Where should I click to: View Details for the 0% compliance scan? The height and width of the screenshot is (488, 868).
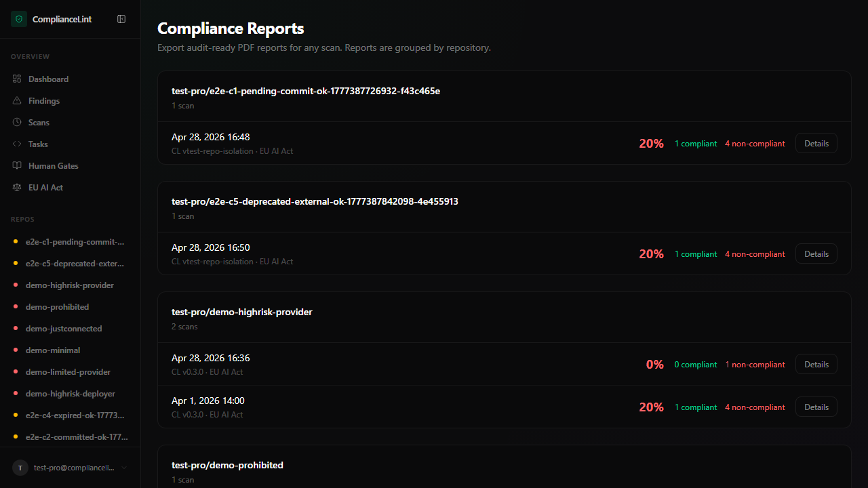[x=816, y=365]
